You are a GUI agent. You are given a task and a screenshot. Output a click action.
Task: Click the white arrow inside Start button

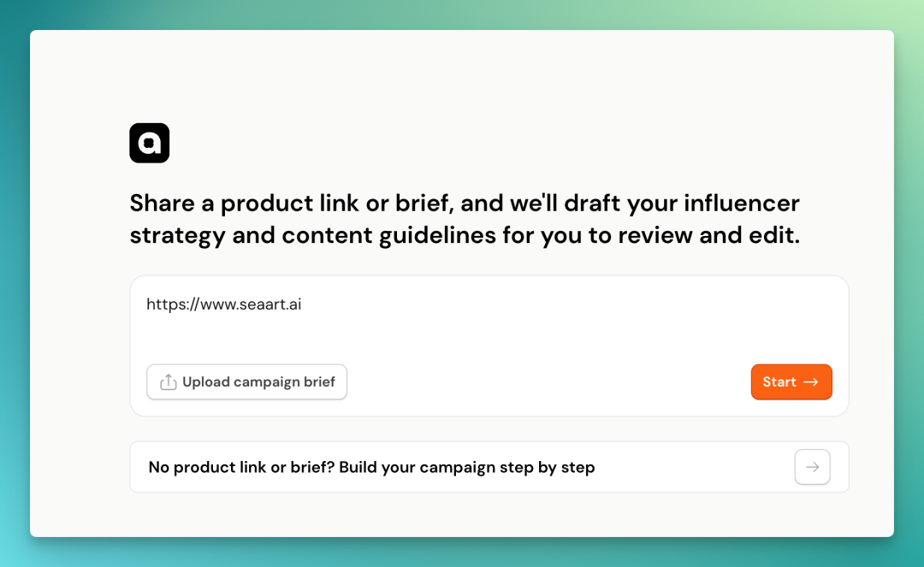point(811,382)
